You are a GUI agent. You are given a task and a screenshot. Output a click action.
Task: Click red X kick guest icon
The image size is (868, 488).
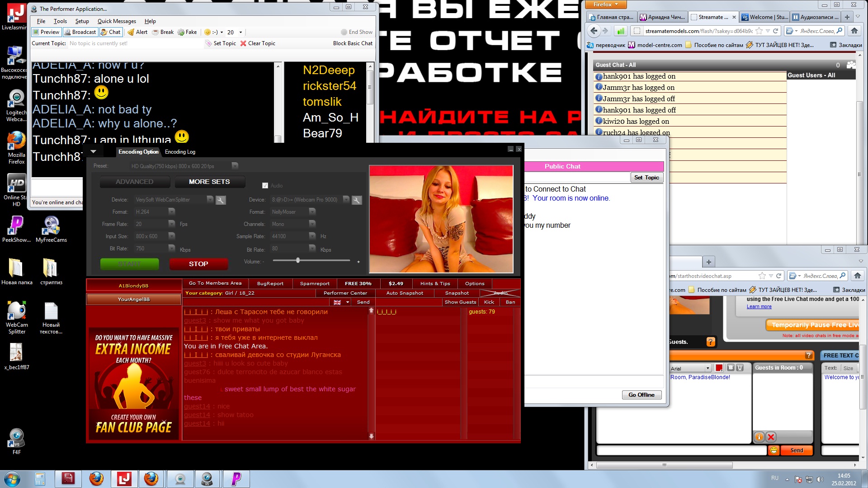(x=771, y=437)
